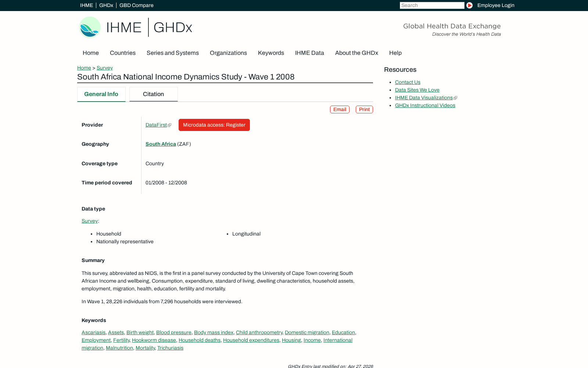Viewport: 588px width, 368px height.
Task: Click Microdata access: Register button
Action: (214, 125)
